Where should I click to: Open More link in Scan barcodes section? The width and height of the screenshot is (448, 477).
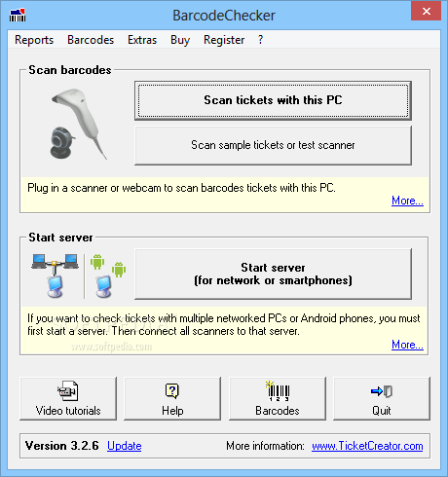click(407, 201)
